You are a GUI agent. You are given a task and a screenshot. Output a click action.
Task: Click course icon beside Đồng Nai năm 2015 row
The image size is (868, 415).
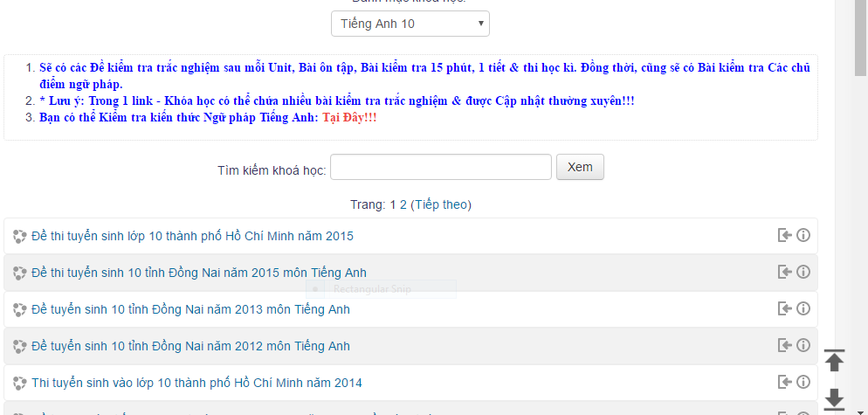[20, 273]
